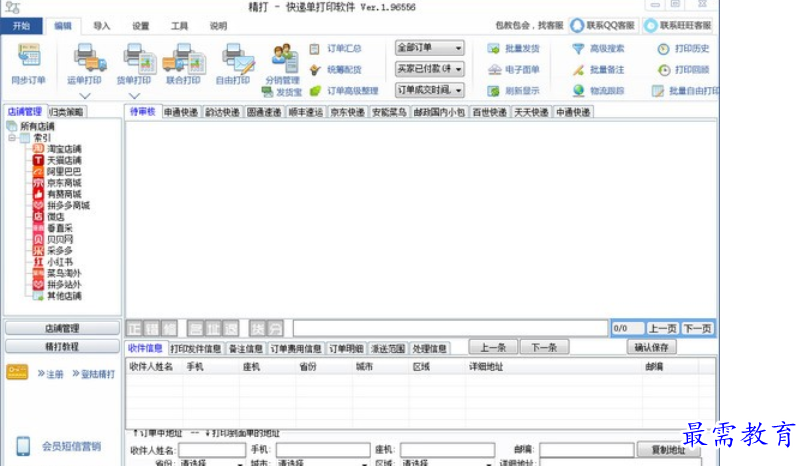Click the 精打教程 button
This screenshot has width=804, height=466.
click(x=62, y=347)
